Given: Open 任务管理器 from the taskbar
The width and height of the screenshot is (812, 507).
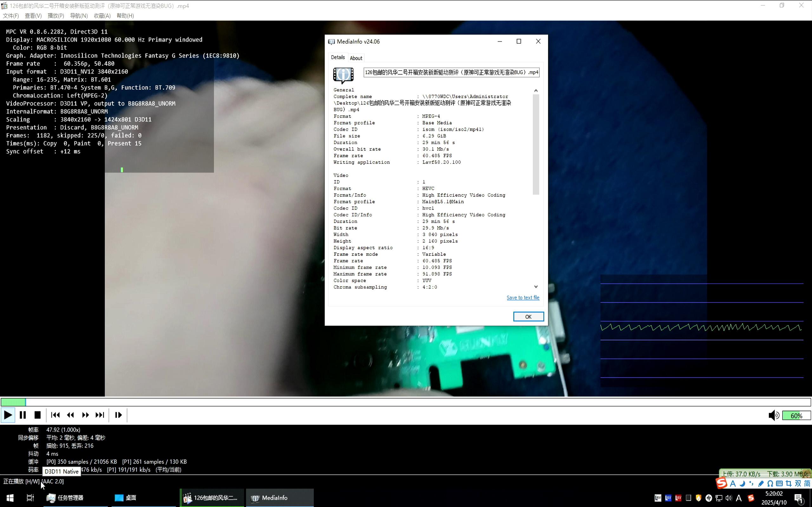Looking at the screenshot, I should coord(65,497).
